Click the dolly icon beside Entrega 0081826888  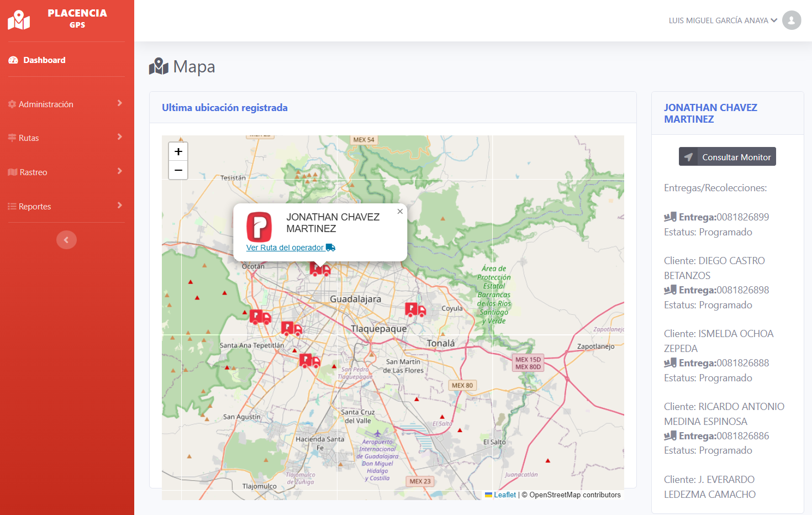(670, 362)
